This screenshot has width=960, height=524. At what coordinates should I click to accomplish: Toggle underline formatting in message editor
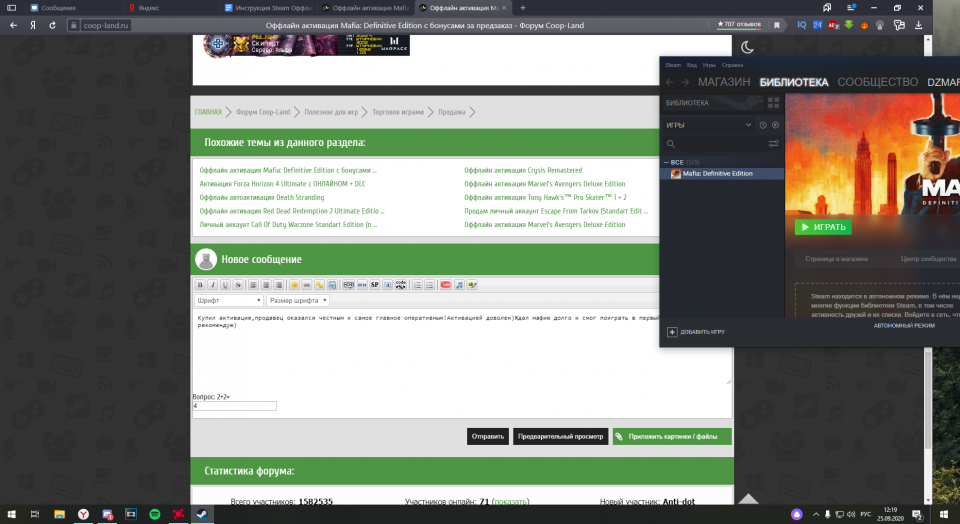point(225,285)
